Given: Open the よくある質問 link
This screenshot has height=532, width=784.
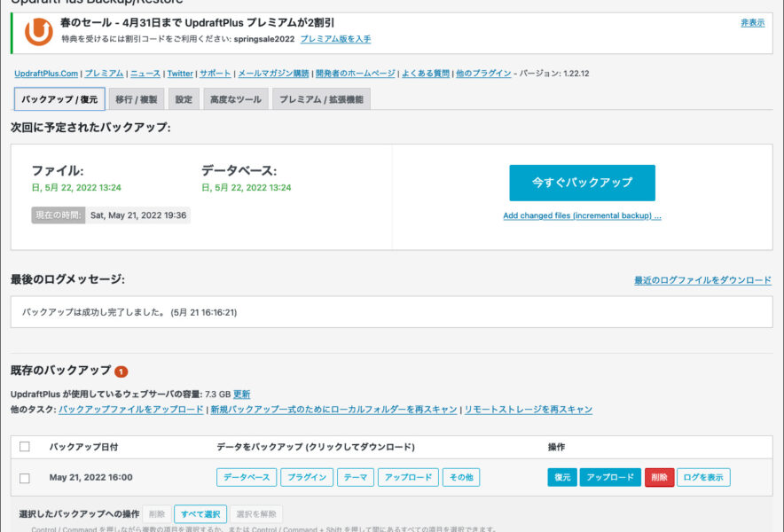Looking at the screenshot, I should 426,74.
